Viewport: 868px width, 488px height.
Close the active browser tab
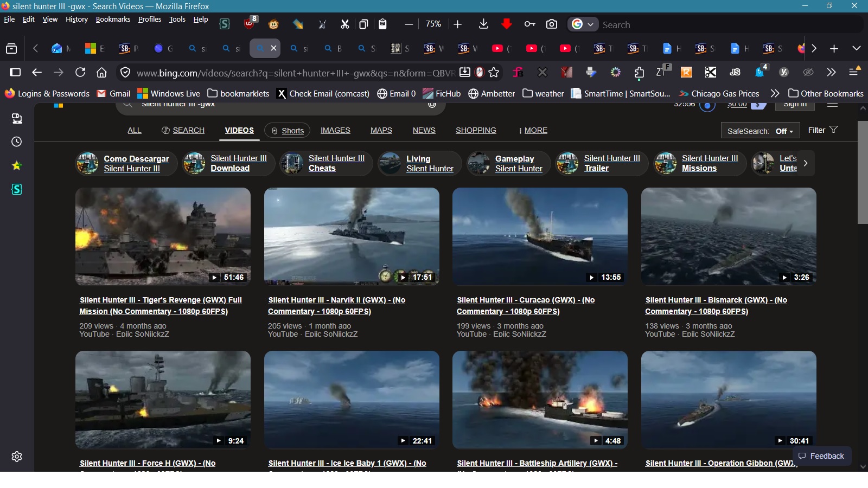(273, 48)
